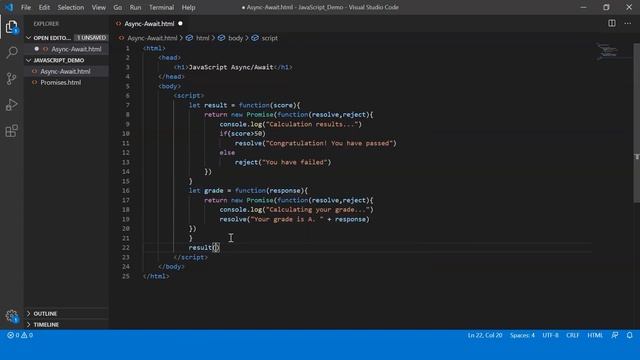
Task: Click the unsaved dot beside Async-Await.html in Open Editors
Action: (x=36, y=49)
